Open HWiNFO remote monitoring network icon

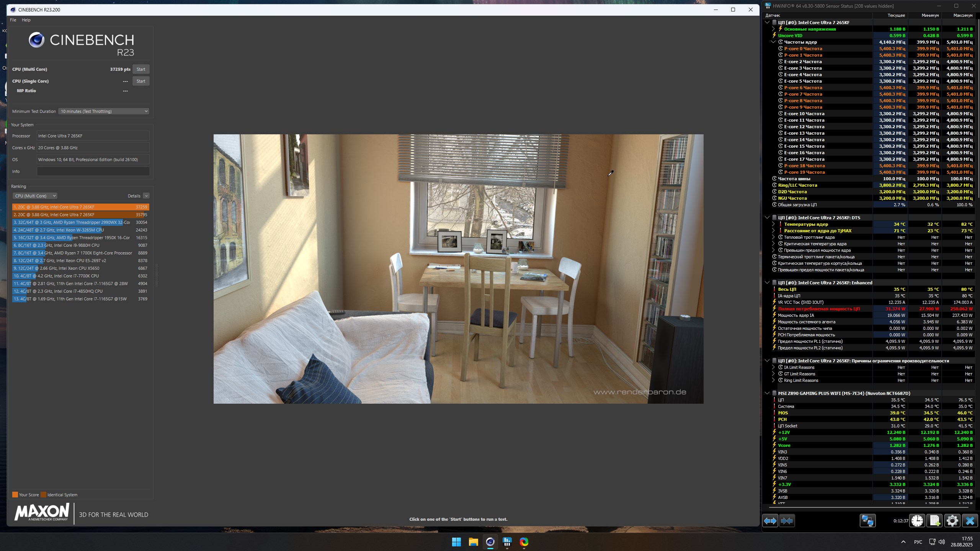pyautogui.click(x=867, y=521)
